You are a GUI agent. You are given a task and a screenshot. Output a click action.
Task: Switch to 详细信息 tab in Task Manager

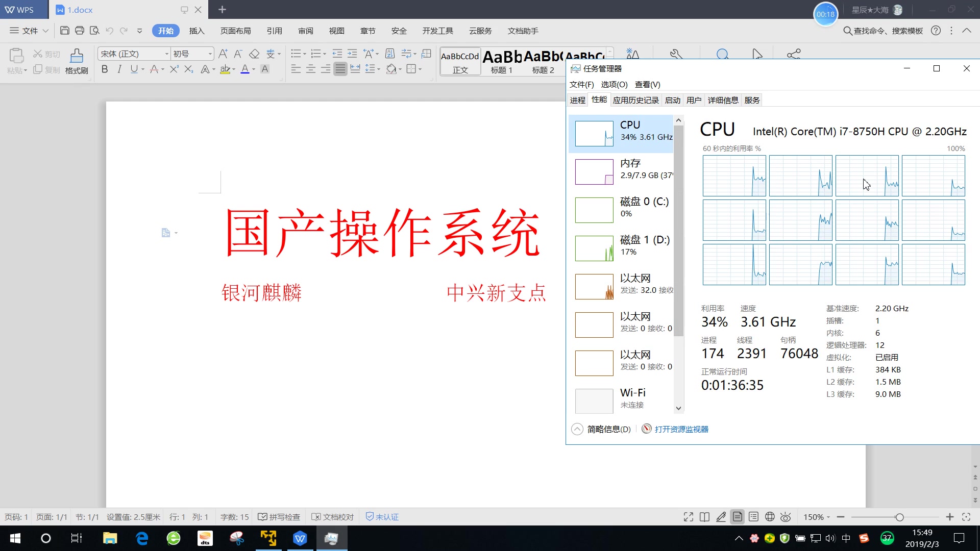pos(723,100)
